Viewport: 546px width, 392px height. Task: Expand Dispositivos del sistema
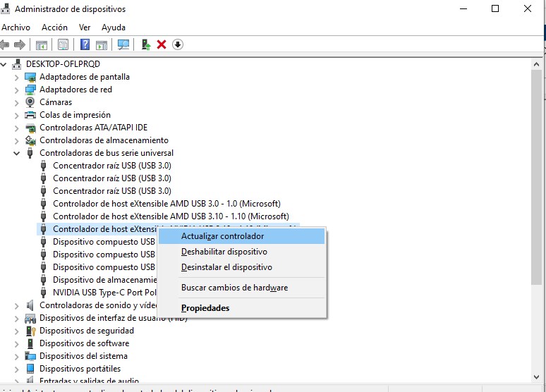tap(16, 357)
